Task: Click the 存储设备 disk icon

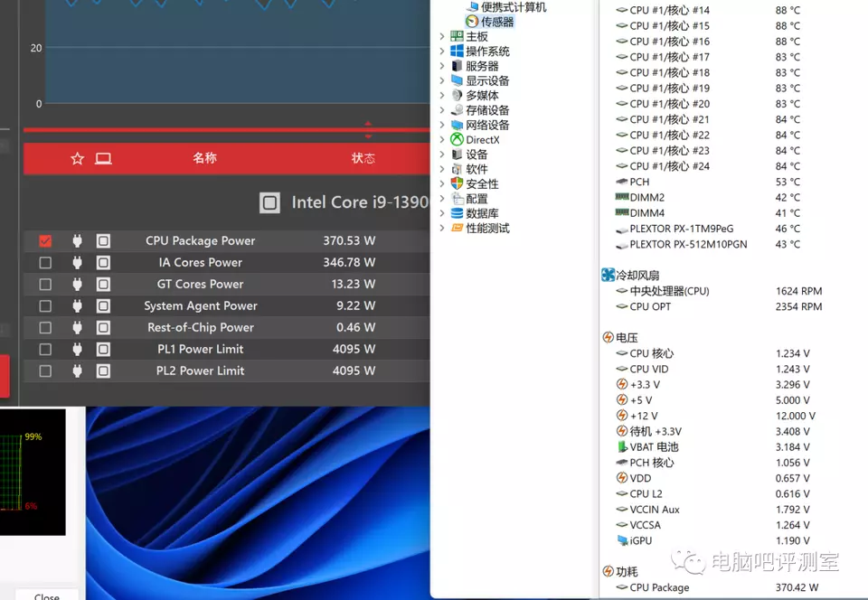Action: 457,110
